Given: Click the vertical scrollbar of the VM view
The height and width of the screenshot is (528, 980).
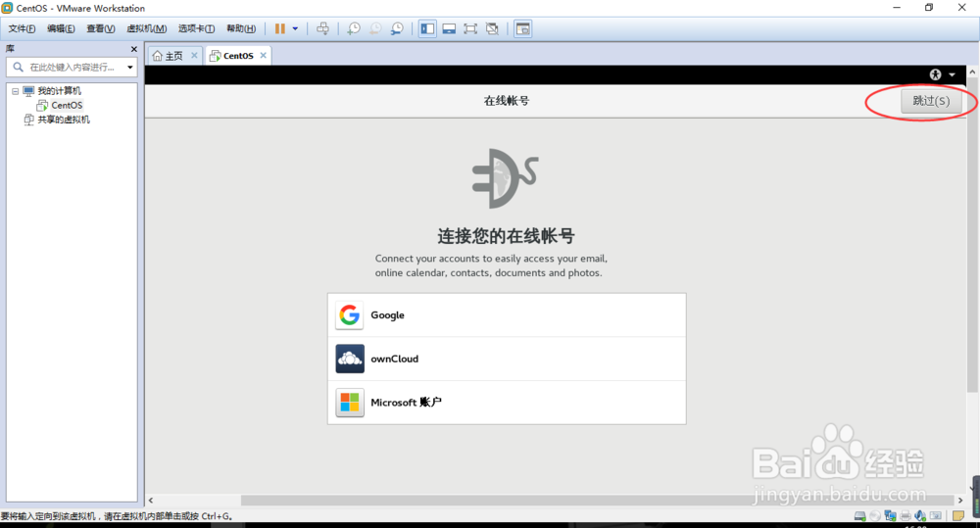Looking at the screenshot, I should 972,235.
